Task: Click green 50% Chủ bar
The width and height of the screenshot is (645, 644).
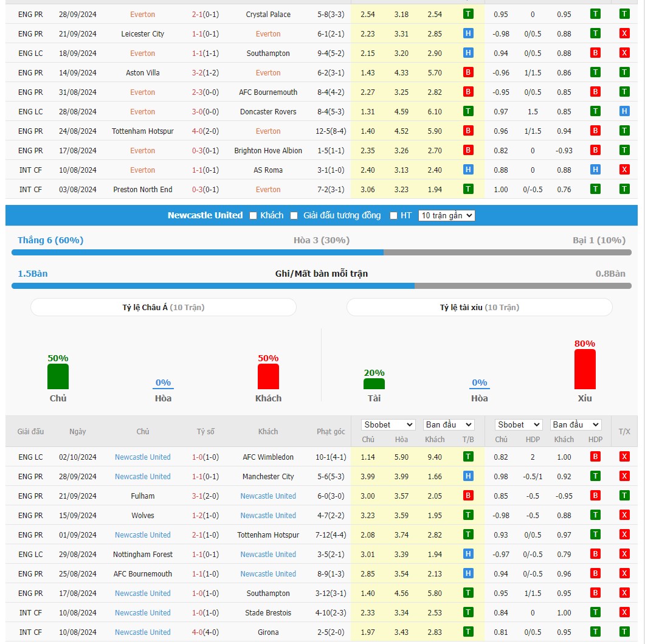Action: coord(58,376)
